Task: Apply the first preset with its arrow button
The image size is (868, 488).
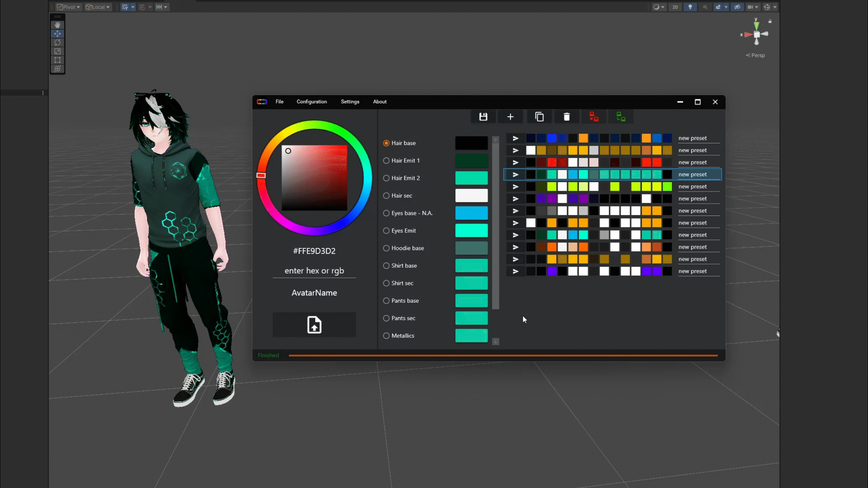Action: tap(515, 138)
